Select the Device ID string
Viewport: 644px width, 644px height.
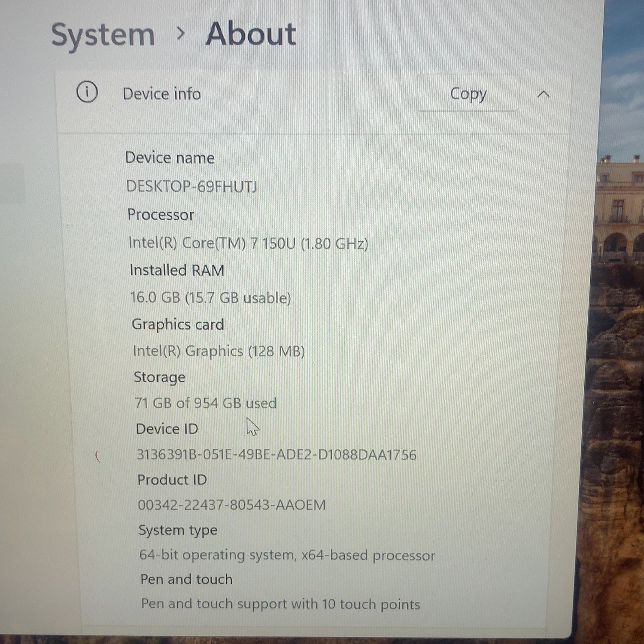click(276, 454)
